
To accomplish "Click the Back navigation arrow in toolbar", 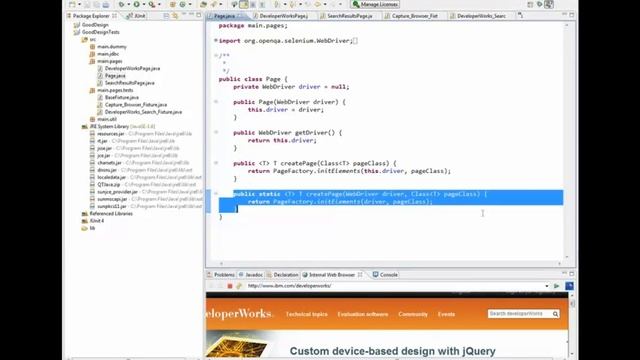I will click(x=318, y=4).
